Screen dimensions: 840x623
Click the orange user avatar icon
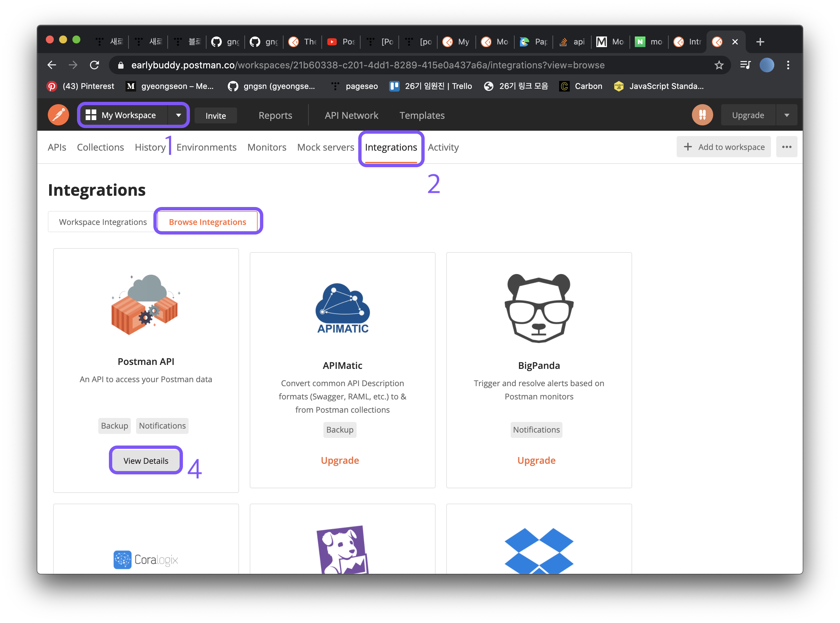coord(702,115)
